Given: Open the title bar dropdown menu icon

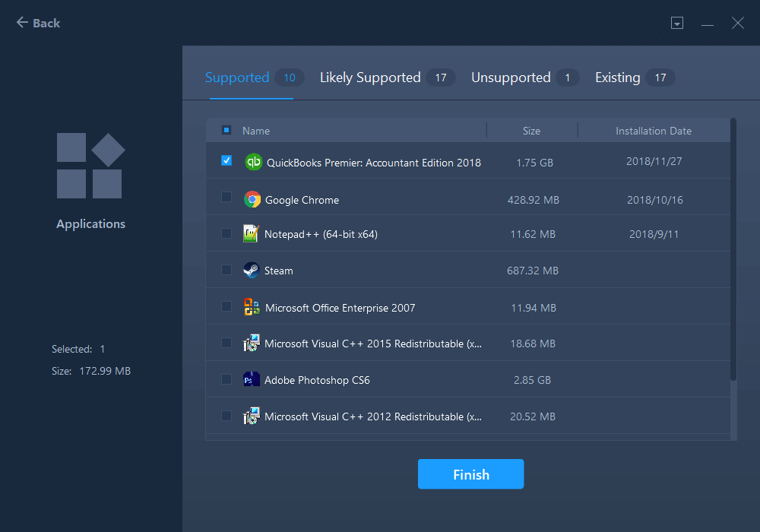Looking at the screenshot, I should (677, 23).
